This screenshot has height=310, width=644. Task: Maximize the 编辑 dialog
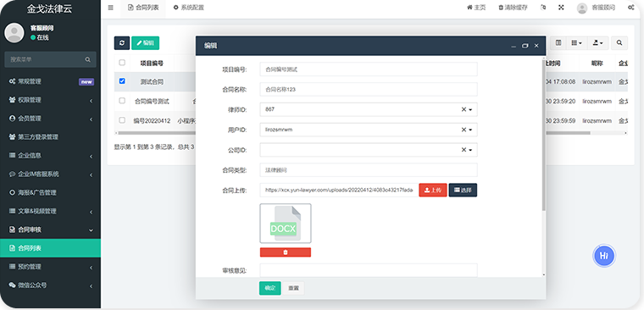[x=525, y=46]
